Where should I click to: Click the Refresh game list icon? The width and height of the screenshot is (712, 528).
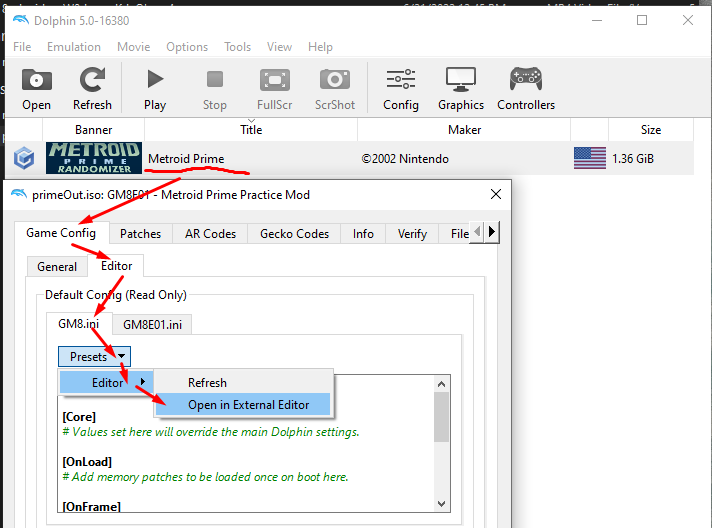tap(92, 80)
